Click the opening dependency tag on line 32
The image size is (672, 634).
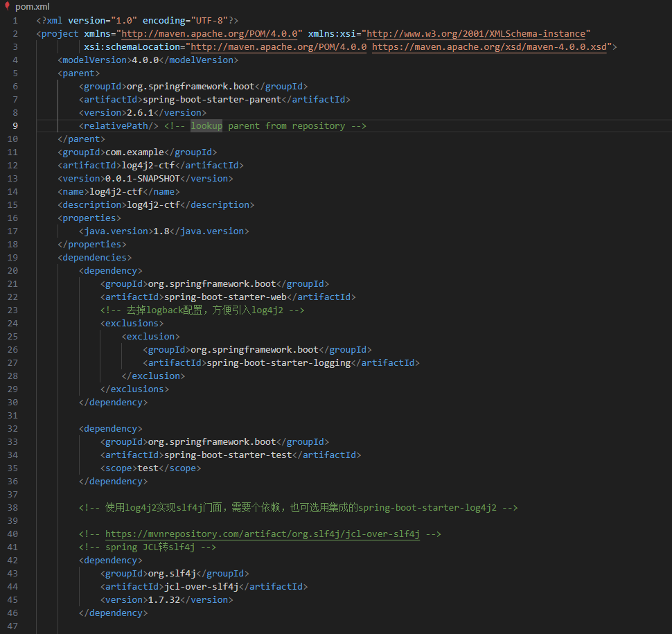click(x=111, y=429)
